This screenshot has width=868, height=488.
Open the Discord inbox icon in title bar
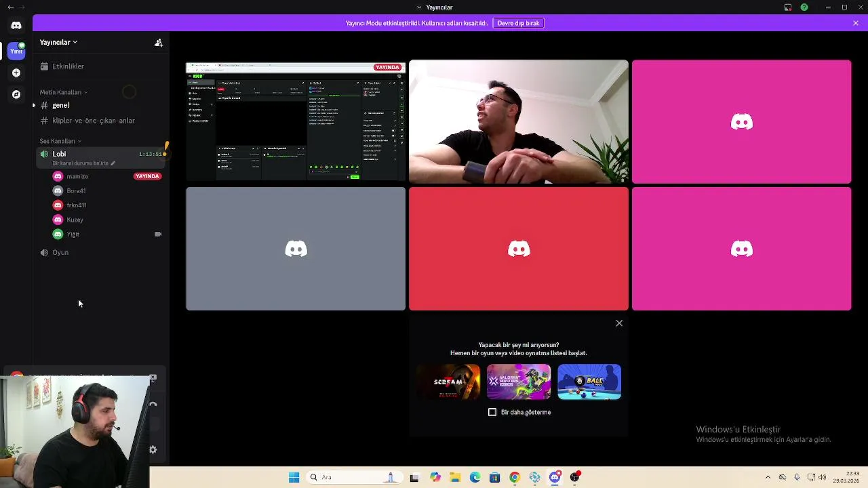[x=788, y=7]
